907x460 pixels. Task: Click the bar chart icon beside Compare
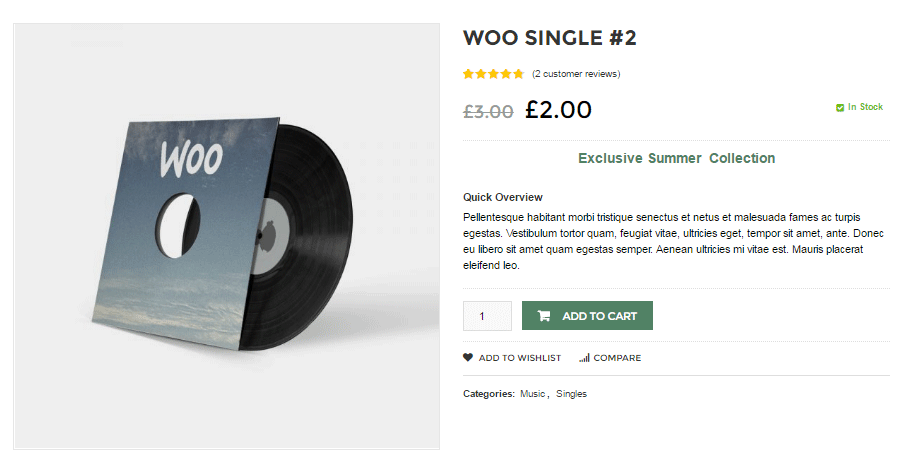(x=584, y=358)
